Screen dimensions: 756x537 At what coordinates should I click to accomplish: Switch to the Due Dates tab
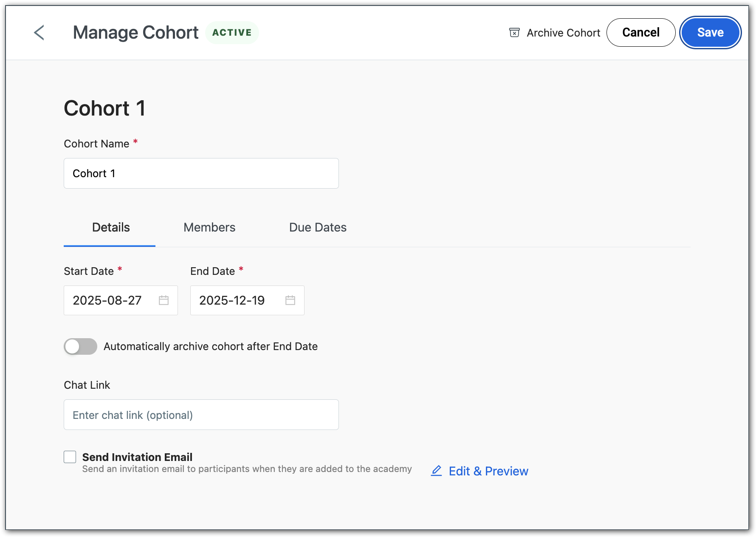click(317, 227)
